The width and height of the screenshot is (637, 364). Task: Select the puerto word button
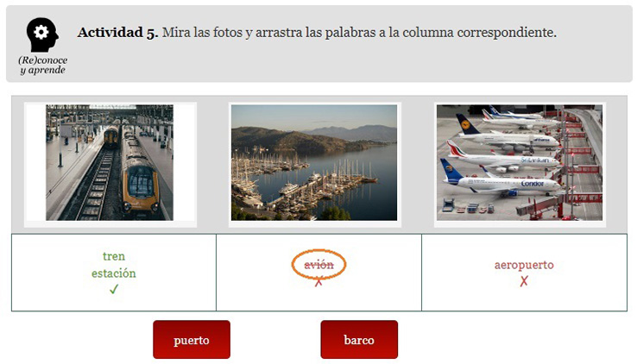192,340
